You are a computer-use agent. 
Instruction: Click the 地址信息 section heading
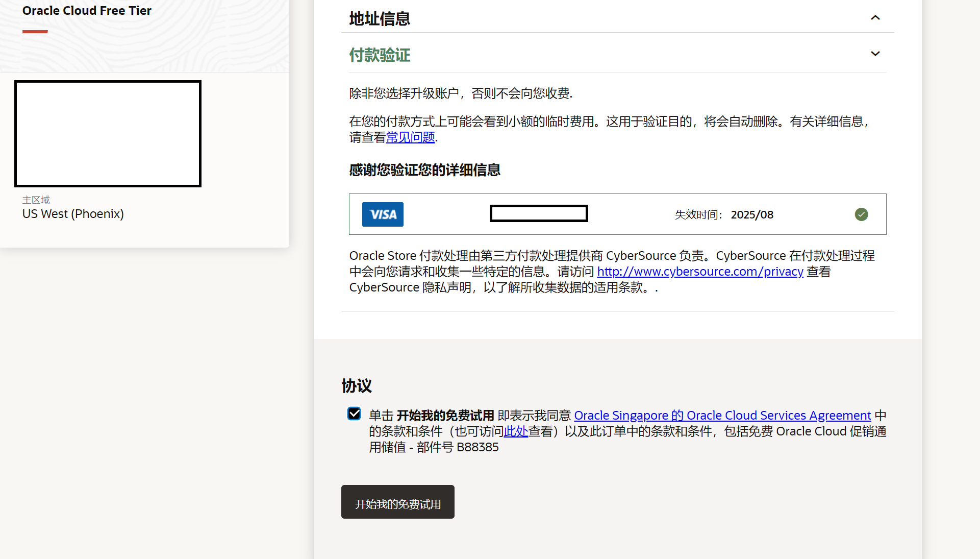(x=380, y=19)
